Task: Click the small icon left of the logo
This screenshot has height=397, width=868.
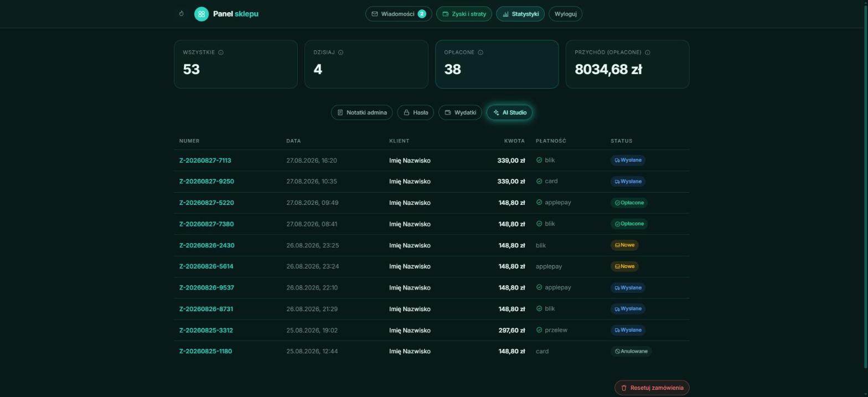Action: tap(182, 14)
